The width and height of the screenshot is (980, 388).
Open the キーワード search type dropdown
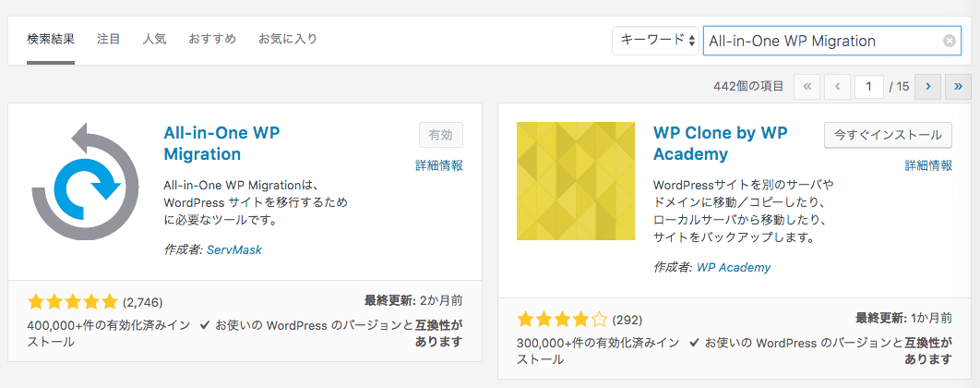[655, 41]
